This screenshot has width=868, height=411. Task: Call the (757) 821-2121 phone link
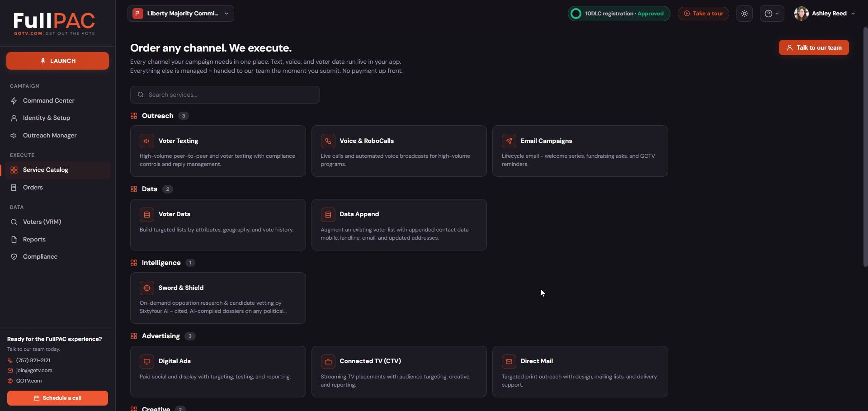[33, 360]
